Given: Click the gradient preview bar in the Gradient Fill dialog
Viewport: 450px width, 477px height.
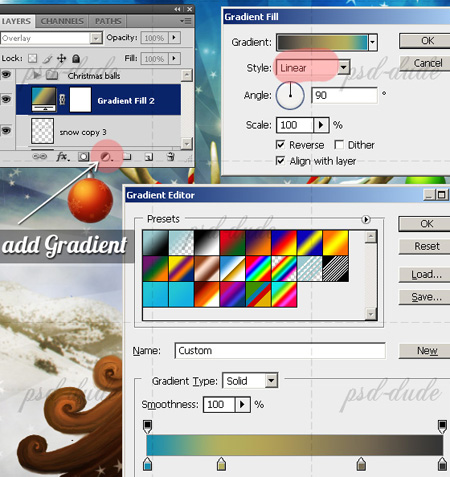Looking at the screenshot, I should (x=322, y=43).
